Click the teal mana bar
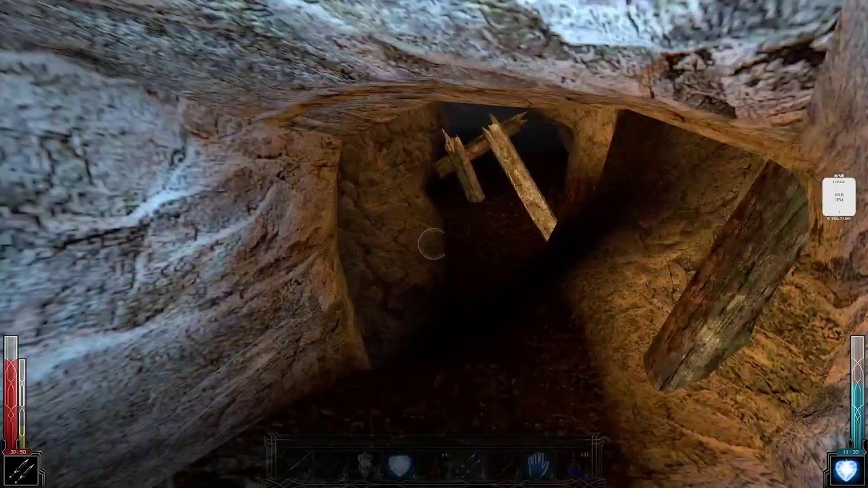The image size is (868, 488). 857,392
